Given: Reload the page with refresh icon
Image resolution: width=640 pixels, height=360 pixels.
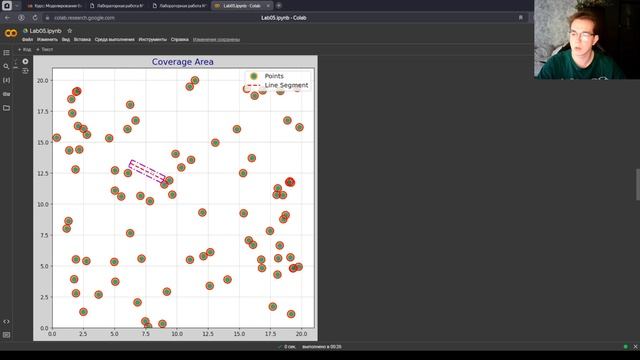Looking at the screenshot, I should pyautogui.click(x=35, y=18).
